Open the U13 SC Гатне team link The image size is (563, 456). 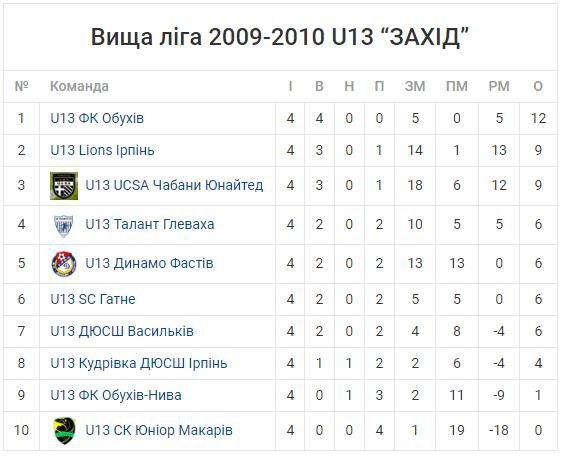[x=93, y=299]
